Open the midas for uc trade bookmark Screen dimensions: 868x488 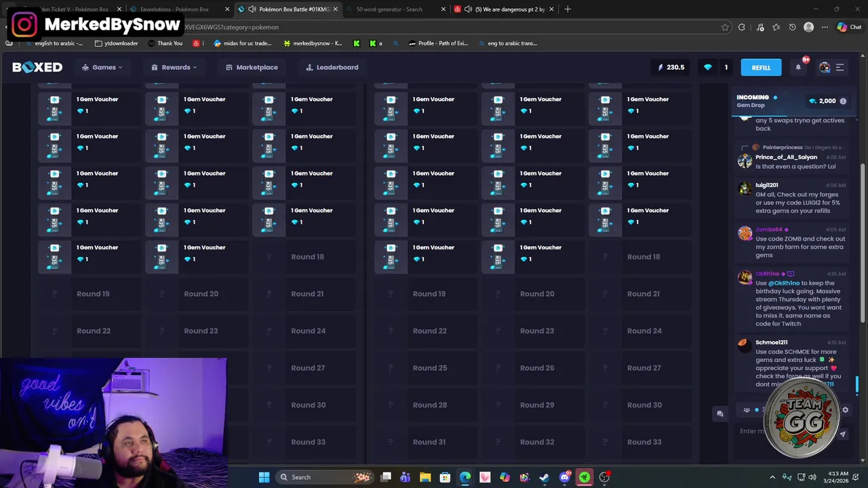[242, 43]
